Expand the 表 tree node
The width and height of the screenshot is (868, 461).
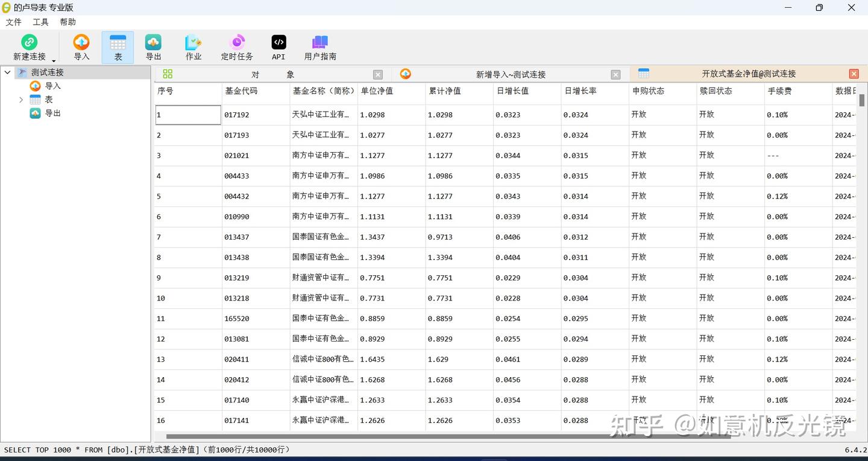(22, 100)
